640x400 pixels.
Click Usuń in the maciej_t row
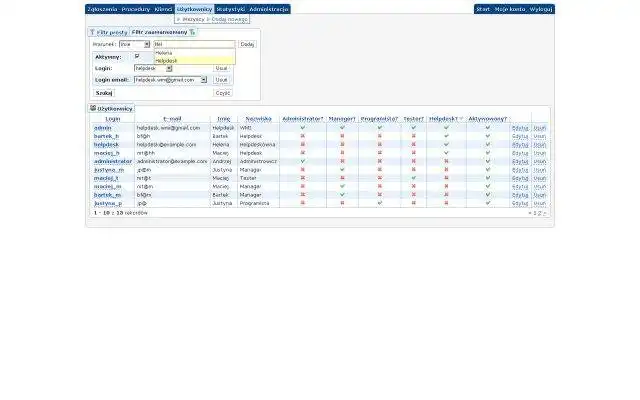pos(540,178)
